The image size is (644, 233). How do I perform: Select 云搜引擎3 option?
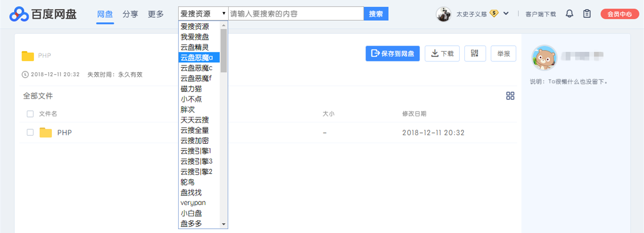pyautogui.click(x=199, y=161)
